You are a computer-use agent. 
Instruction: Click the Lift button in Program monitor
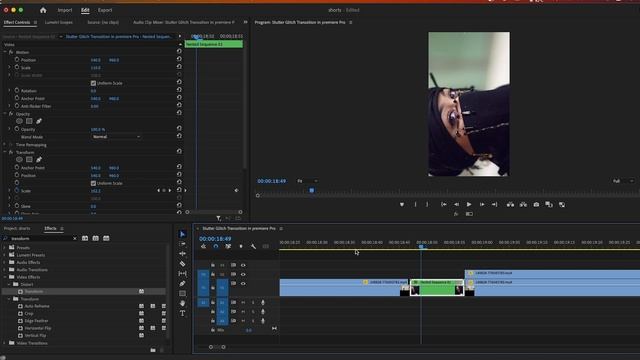point(510,204)
